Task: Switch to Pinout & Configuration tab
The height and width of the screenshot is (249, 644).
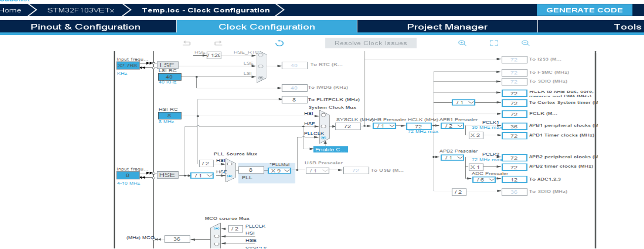Action: tap(86, 27)
